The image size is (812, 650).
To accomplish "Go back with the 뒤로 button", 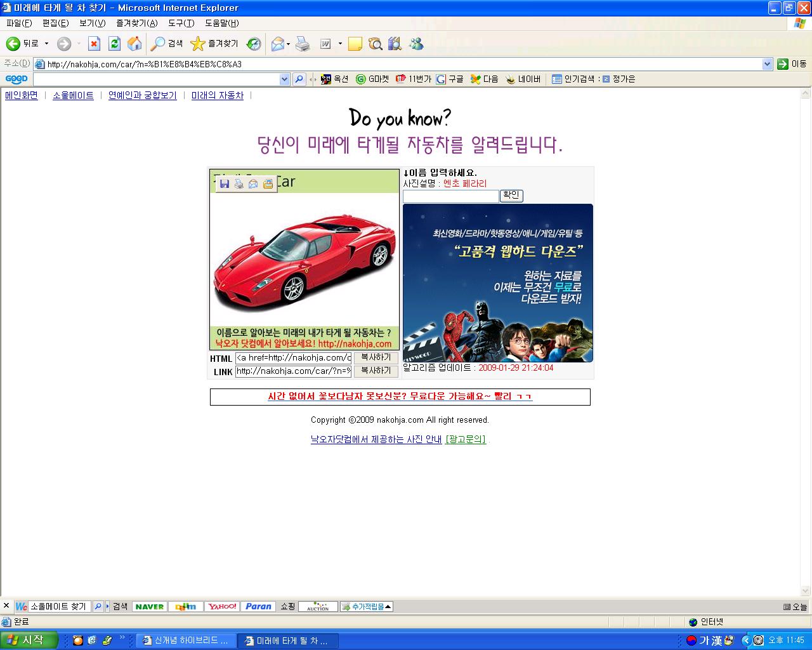I will click(x=22, y=44).
